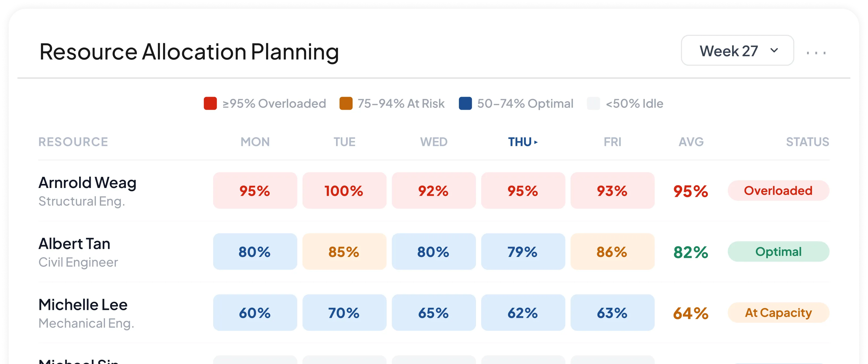
Task: Sort by the AVG column header
Action: coord(691,142)
